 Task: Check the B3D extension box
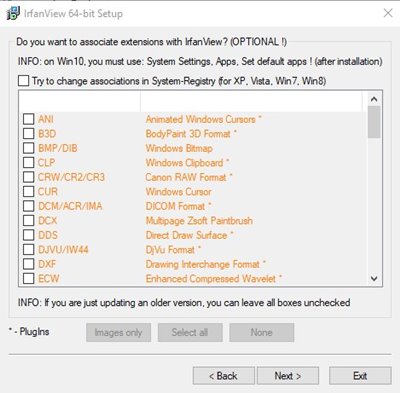click(x=29, y=133)
